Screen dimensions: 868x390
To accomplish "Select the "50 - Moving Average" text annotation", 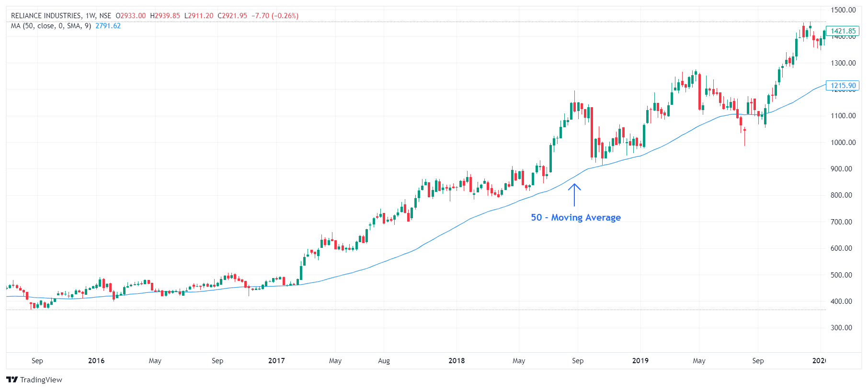I will (x=575, y=218).
